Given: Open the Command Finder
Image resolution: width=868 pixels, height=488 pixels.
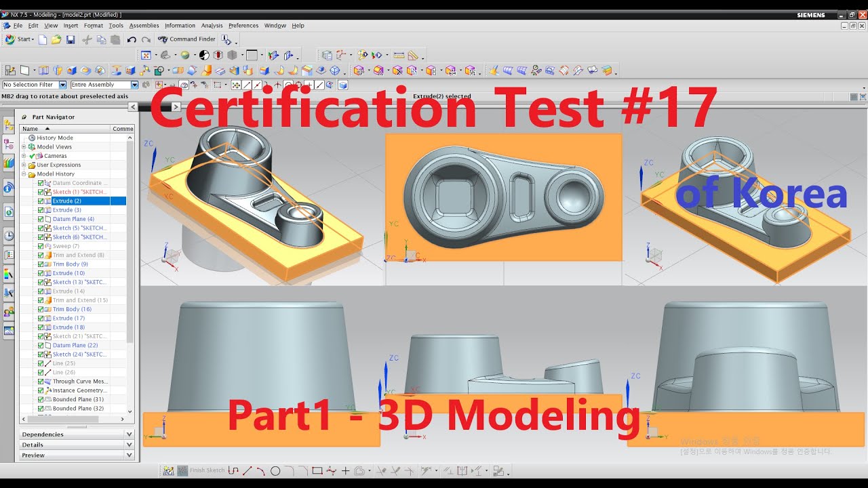Looking at the screenshot, I should tap(187, 39).
